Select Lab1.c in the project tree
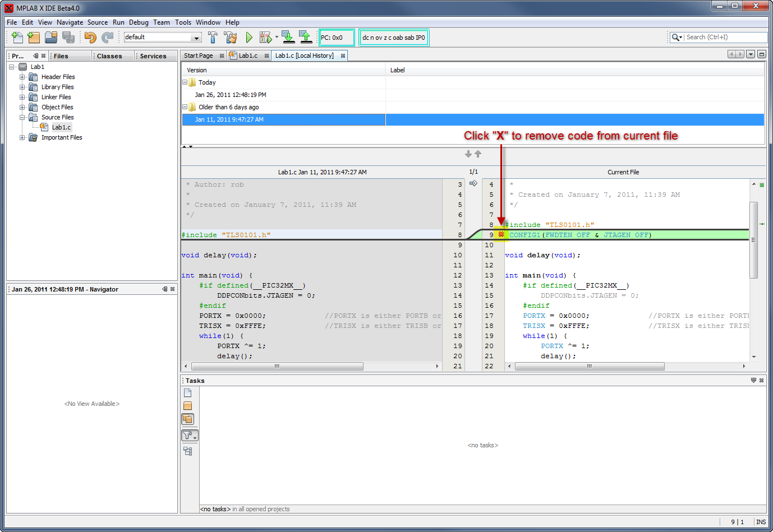 (61, 127)
